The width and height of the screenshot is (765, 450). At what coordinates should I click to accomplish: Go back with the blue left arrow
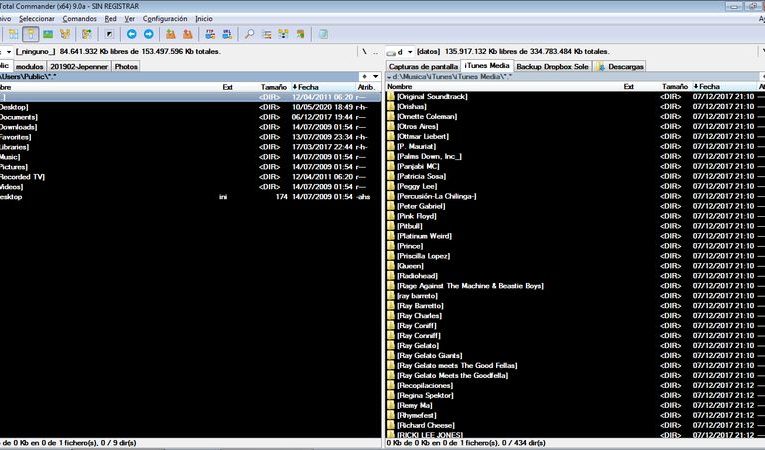131,34
